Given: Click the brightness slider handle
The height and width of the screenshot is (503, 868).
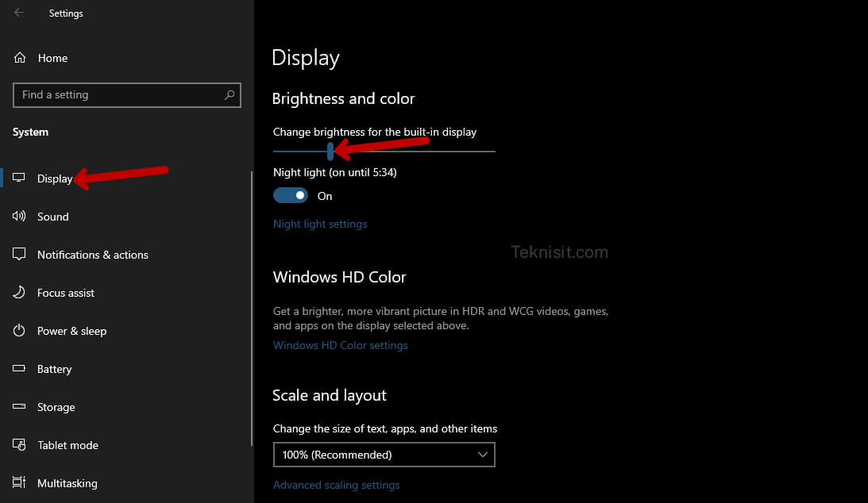Looking at the screenshot, I should pos(330,151).
